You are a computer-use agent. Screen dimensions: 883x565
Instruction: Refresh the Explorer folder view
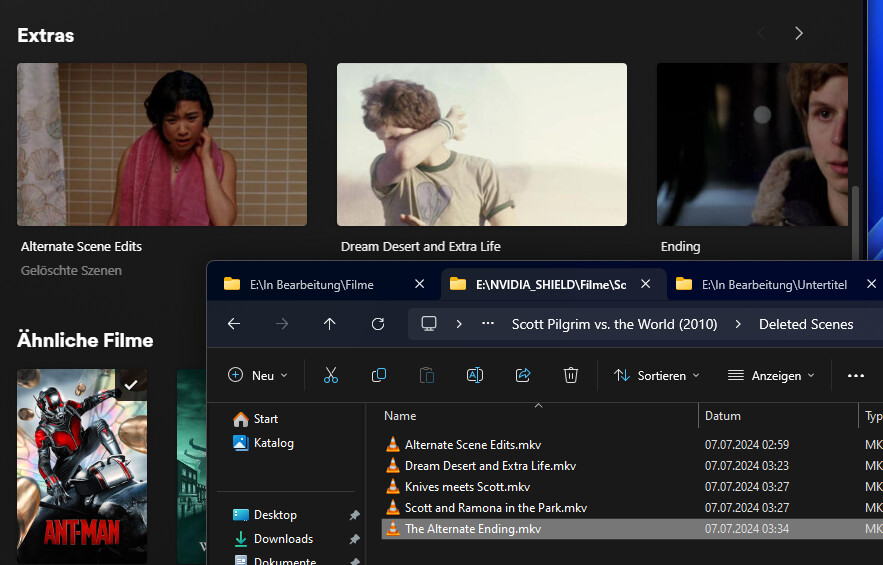(x=378, y=324)
